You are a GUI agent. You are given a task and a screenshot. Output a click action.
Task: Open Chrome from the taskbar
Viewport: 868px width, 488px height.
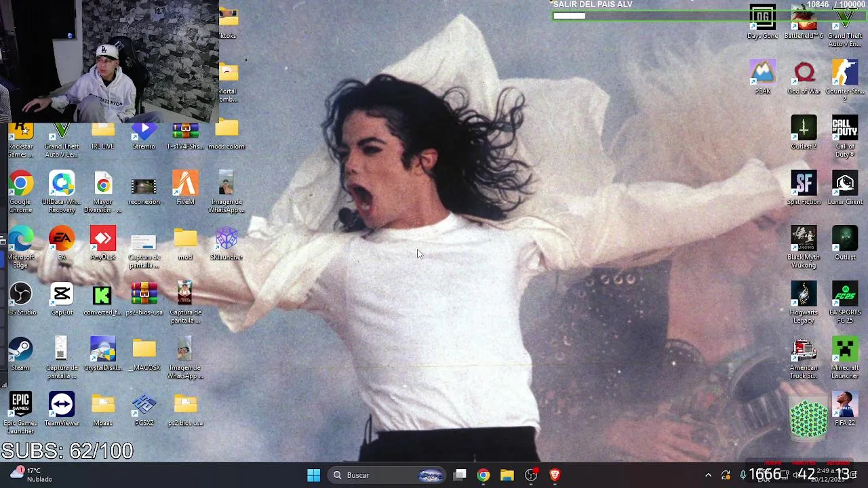click(x=483, y=475)
